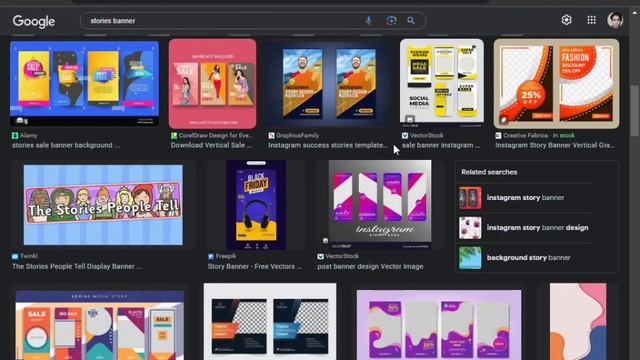Click the 'In stock' label on Creative Fabrica
Viewport: 640px width, 360px height.
pos(564,135)
